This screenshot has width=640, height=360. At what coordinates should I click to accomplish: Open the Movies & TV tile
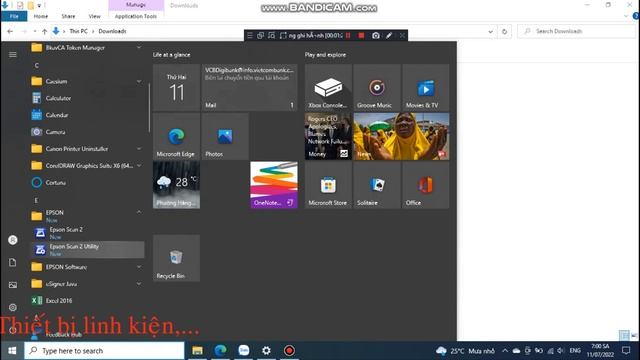pyautogui.click(x=425, y=87)
